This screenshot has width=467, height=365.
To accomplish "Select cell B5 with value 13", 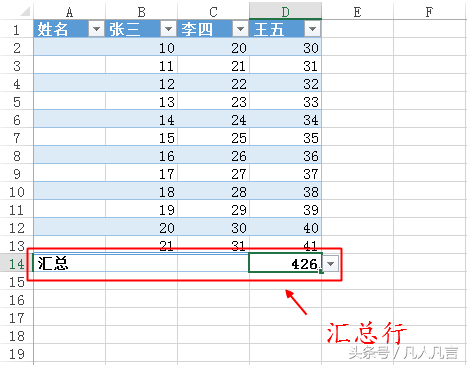I will tap(141, 102).
